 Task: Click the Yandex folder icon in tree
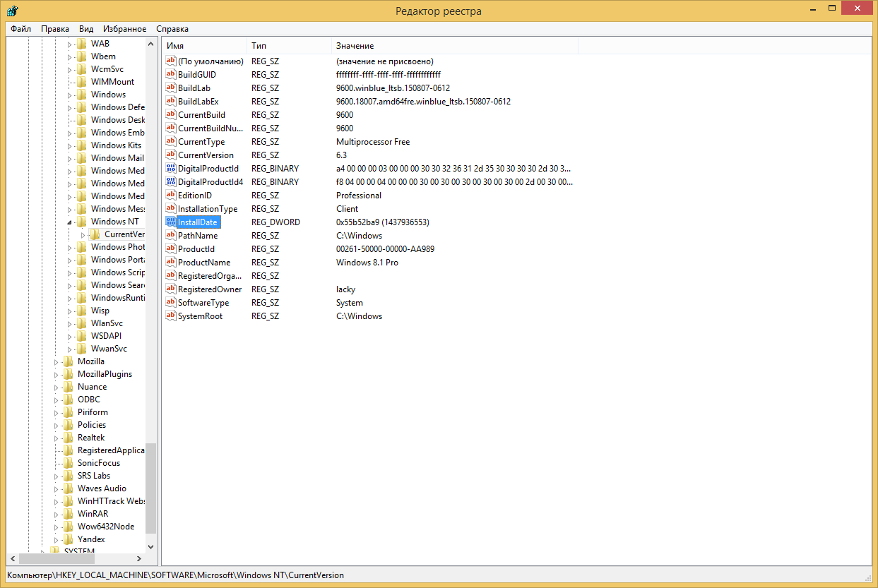[69, 539]
